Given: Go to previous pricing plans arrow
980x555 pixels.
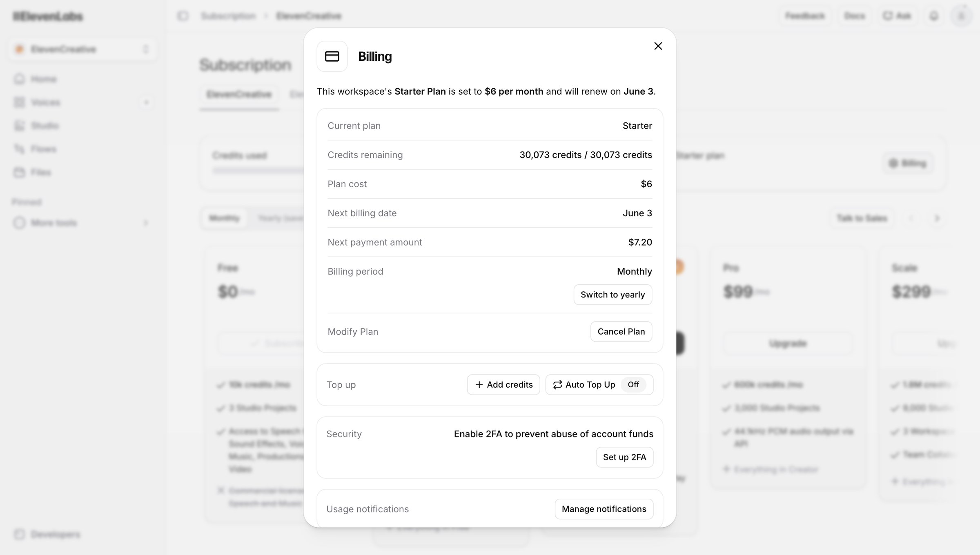Looking at the screenshot, I should [x=911, y=218].
